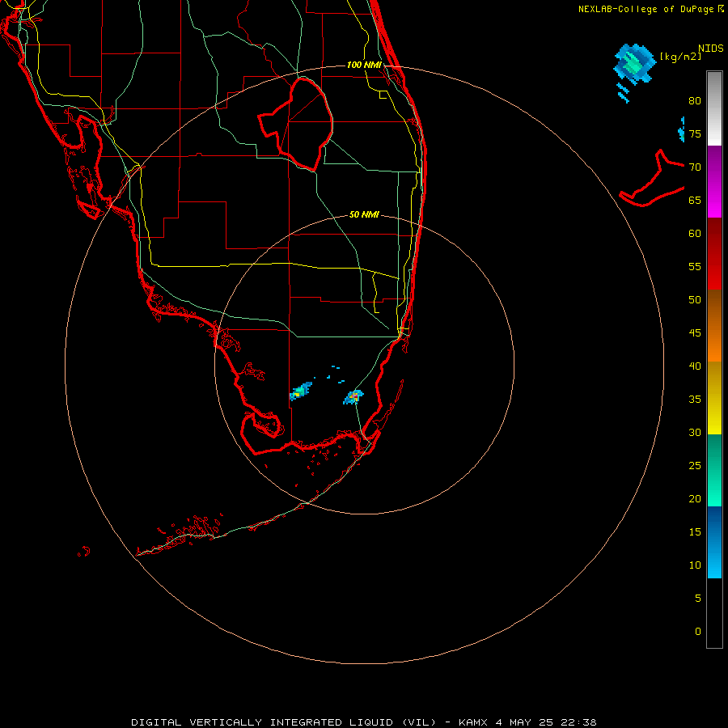Click the 50 NMI range ring label
The width and height of the screenshot is (728, 728).
click(364, 214)
